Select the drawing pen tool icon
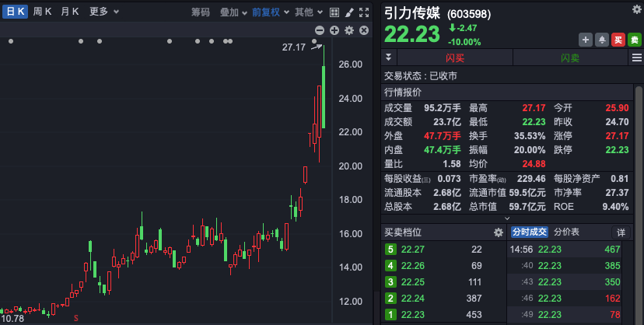The image size is (644, 325). (x=349, y=12)
